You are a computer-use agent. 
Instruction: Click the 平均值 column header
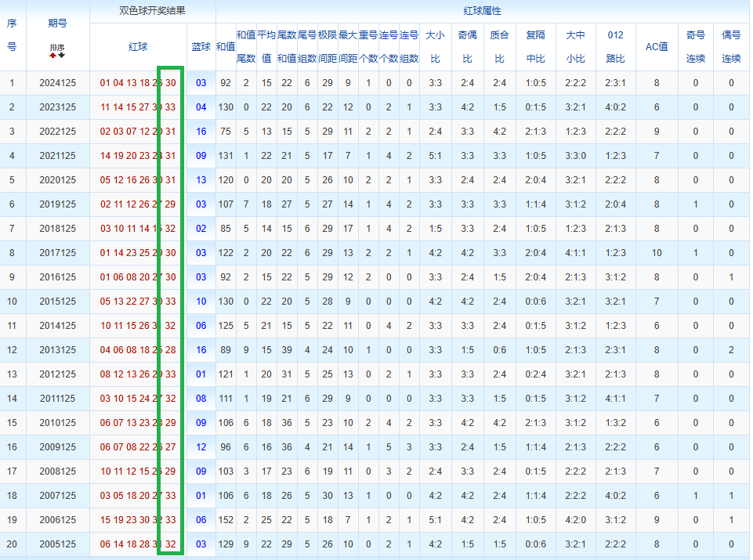coord(266,46)
